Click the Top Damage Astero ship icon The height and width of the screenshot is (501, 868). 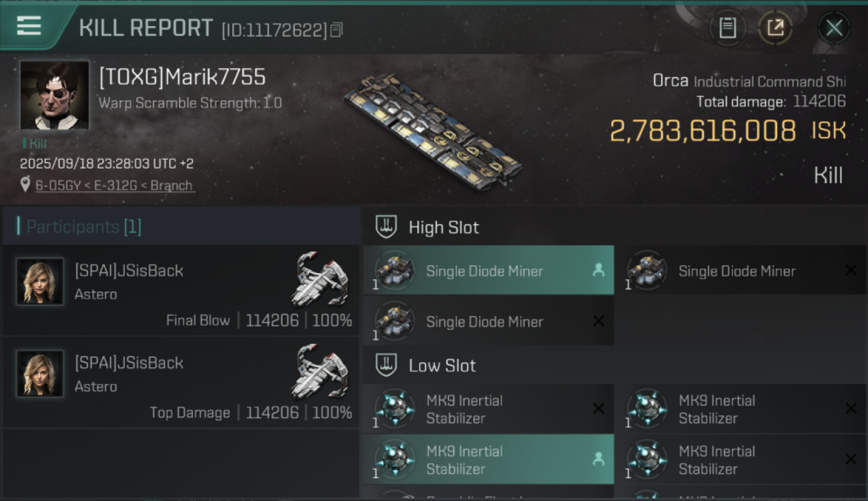[x=320, y=371]
